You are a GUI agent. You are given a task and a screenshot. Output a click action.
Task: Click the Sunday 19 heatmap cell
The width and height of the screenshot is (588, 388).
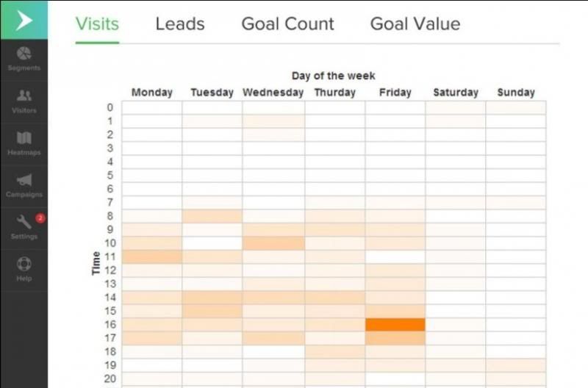pos(516,365)
